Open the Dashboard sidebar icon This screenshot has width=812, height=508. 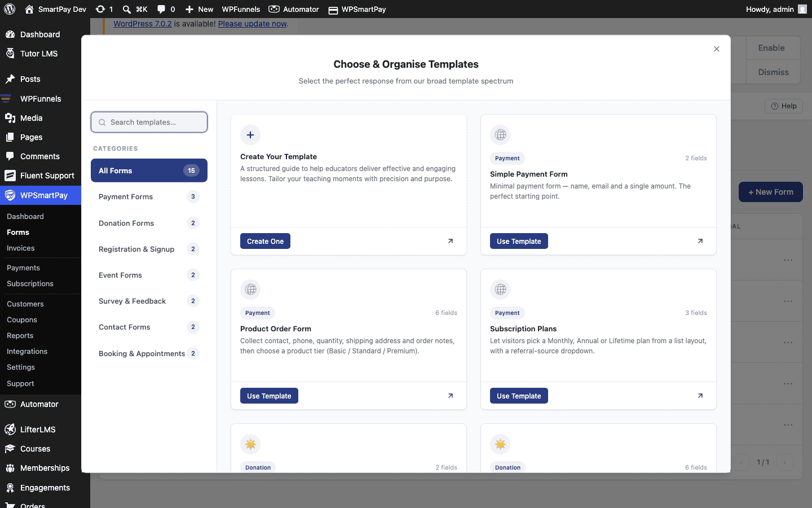[x=10, y=34]
